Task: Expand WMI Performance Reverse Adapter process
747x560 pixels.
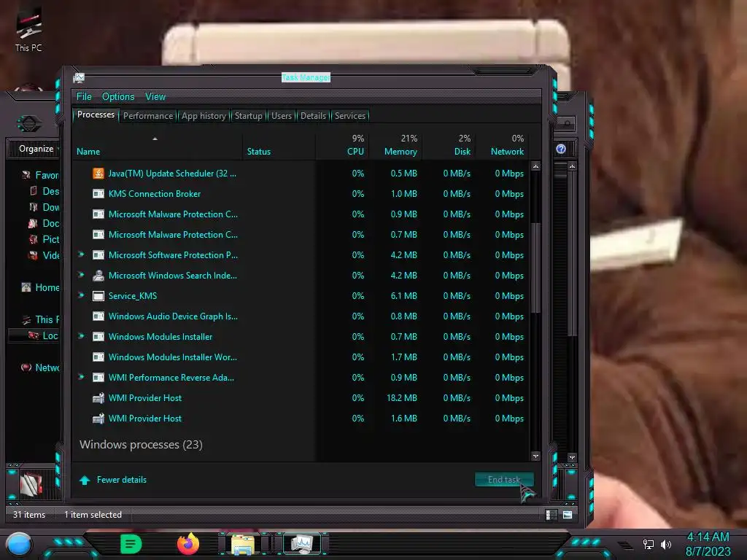Action: 82,378
